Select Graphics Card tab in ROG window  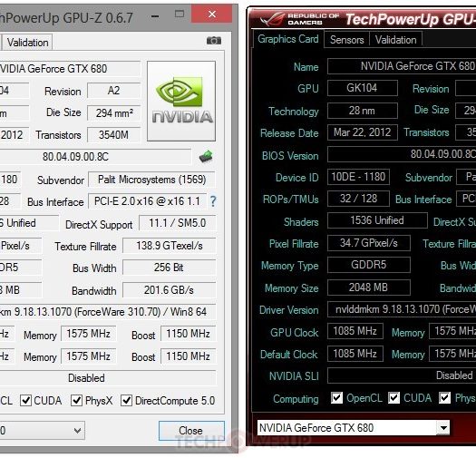coord(287,39)
